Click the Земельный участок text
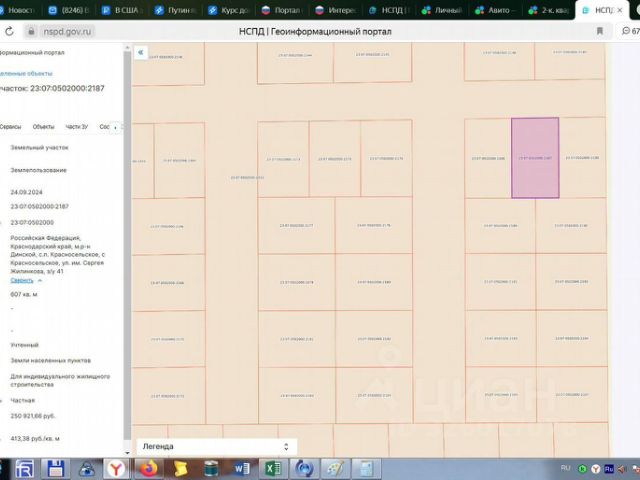Viewport: 640px width, 480px height. point(39,147)
